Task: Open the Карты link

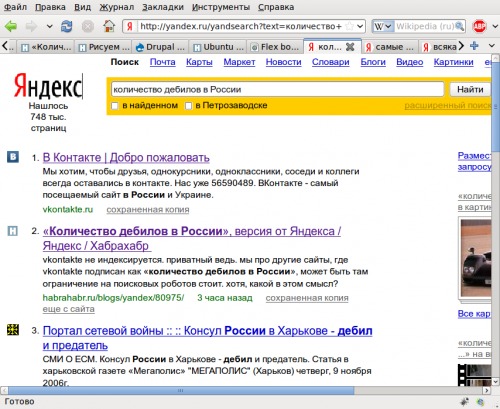Action: point(199,62)
